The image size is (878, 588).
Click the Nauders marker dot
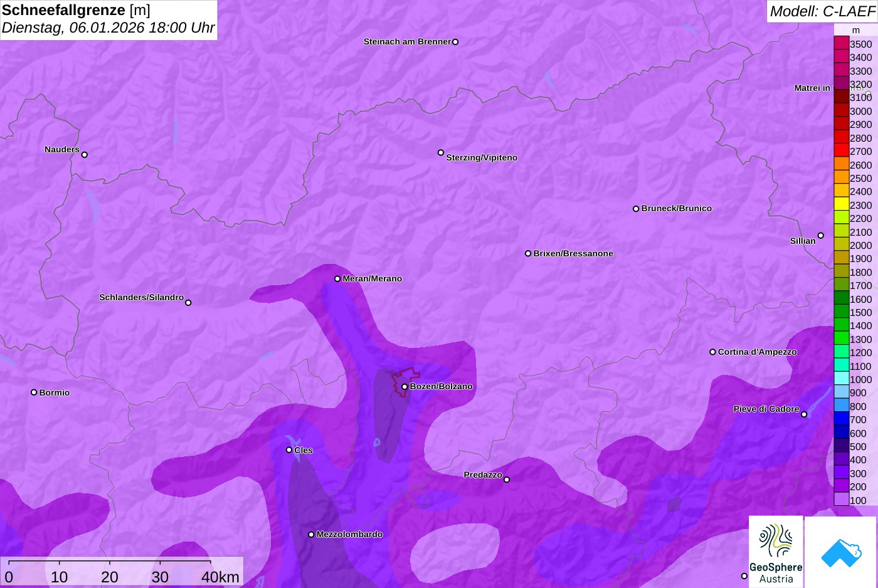85,155
